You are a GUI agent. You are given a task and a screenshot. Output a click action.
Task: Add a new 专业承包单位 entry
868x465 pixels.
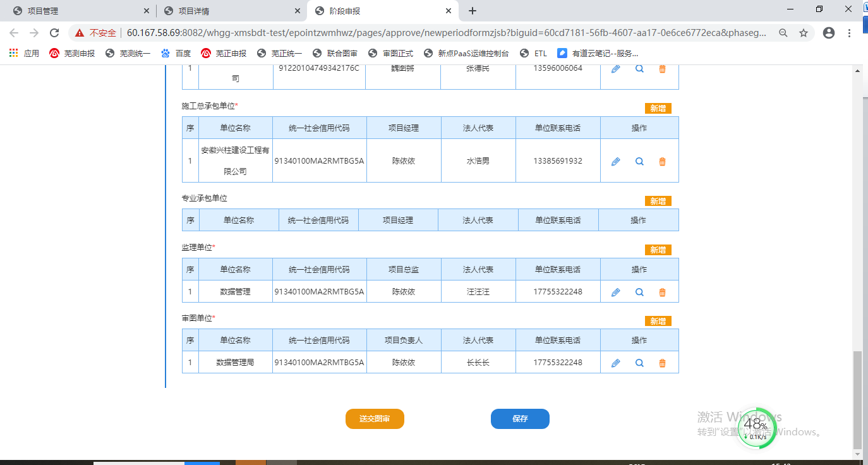coord(658,201)
